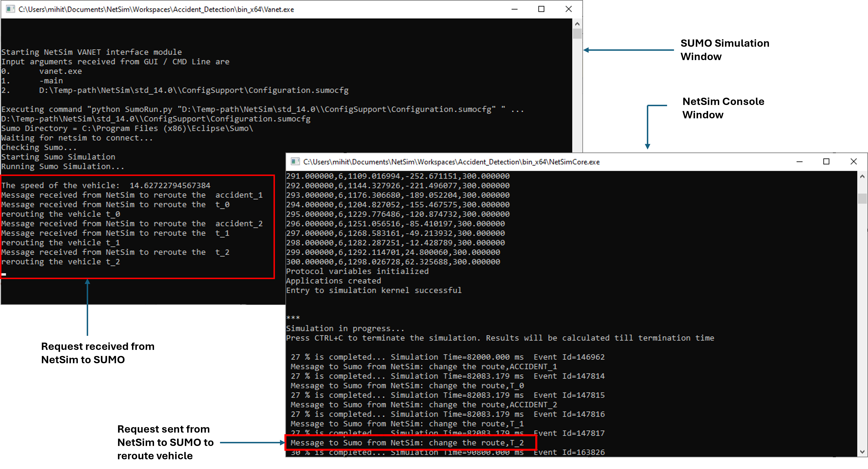Maximize the Vanet.exe console window

[x=541, y=9]
